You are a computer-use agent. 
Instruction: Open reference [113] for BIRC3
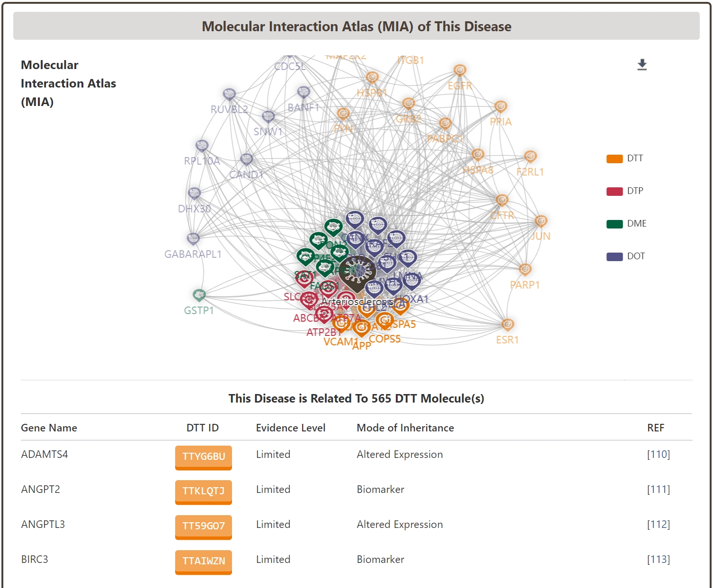(x=658, y=560)
